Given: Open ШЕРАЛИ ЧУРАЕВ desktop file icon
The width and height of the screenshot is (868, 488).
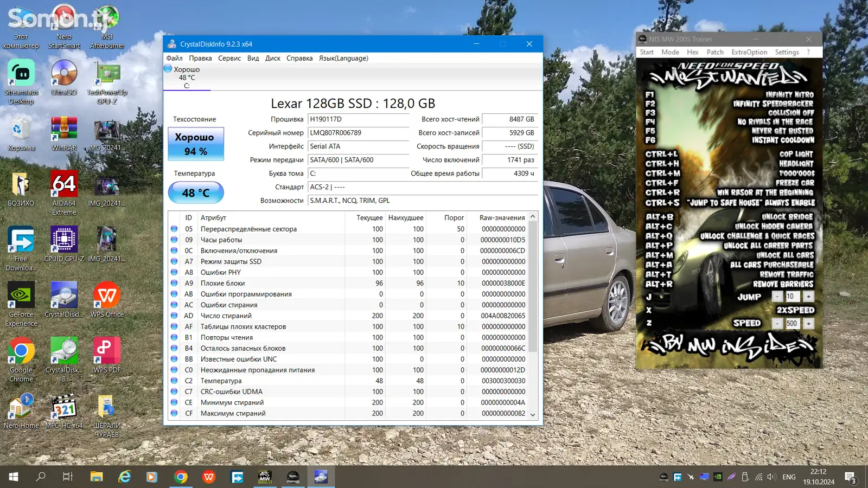Looking at the screenshot, I should coord(107,415).
